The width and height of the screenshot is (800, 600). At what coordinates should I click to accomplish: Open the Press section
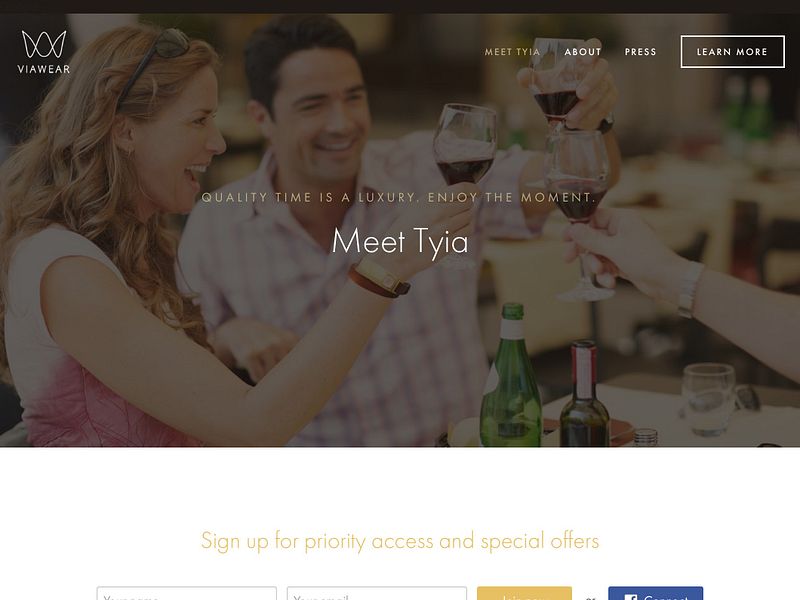[x=640, y=52]
